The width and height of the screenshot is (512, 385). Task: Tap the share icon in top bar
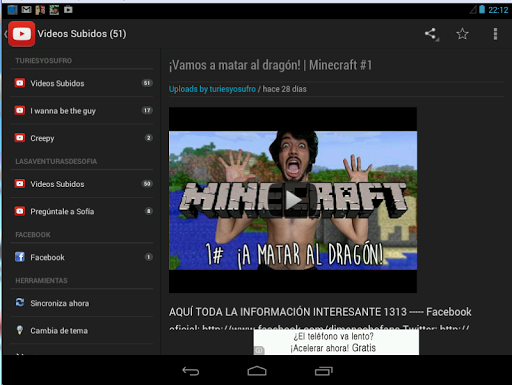coord(431,34)
